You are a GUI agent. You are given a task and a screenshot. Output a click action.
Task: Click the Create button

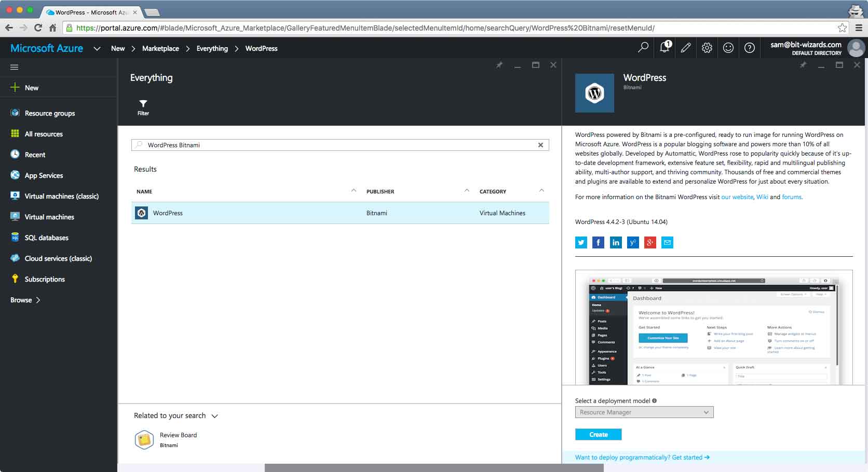coord(598,435)
